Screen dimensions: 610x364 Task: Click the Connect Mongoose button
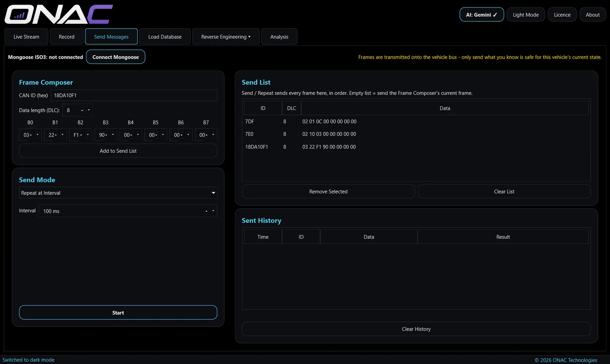coord(116,57)
